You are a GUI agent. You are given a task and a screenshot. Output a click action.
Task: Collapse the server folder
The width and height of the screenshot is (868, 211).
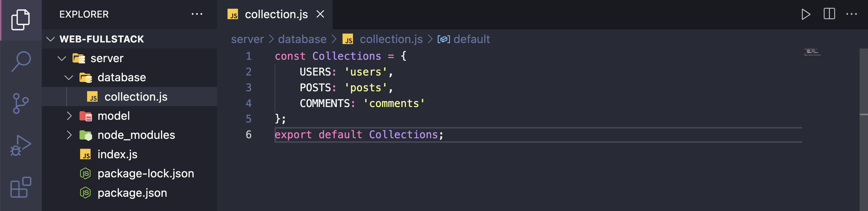coord(62,59)
